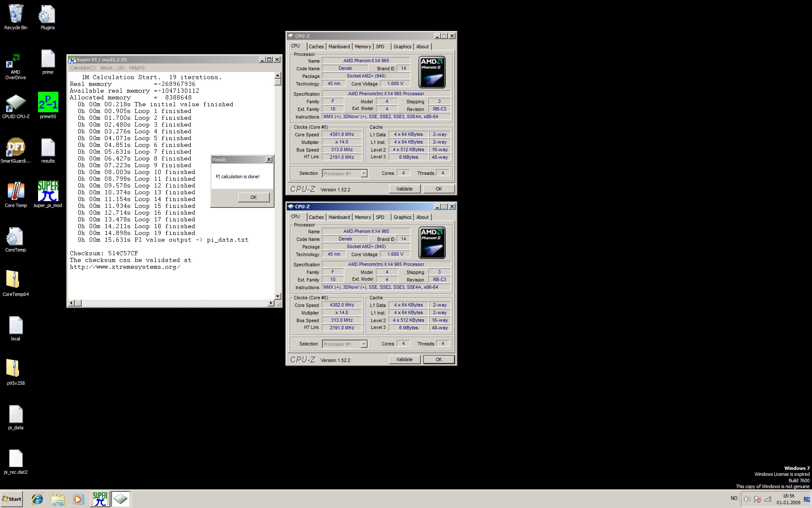This screenshot has height=508, width=812.
Task: Open Windows Explorer taskbar icon
Action: pos(58,499)
